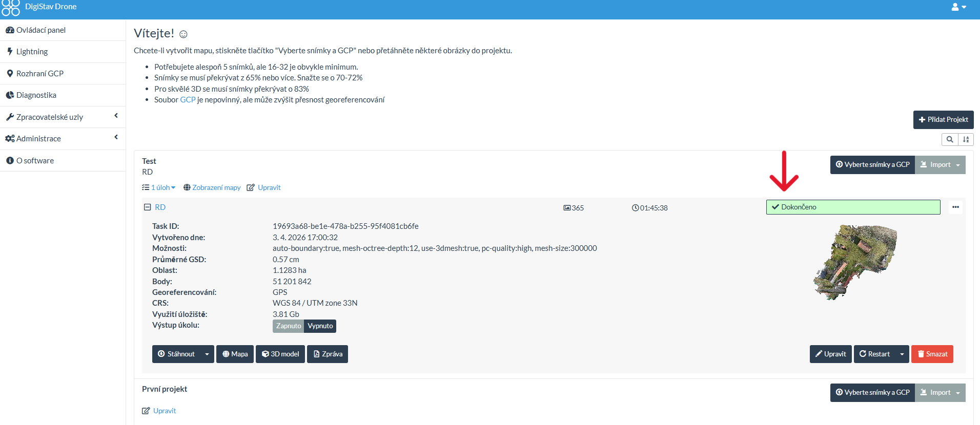Click the DigiStav Drone brand title
980x425 pixels.
coord(51,7)
